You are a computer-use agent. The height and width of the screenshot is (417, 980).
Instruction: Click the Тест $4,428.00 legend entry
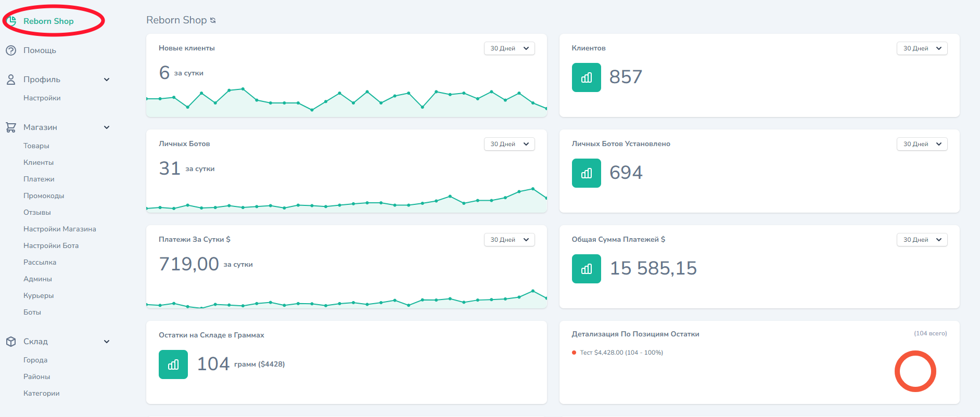[x=621, y=353]
